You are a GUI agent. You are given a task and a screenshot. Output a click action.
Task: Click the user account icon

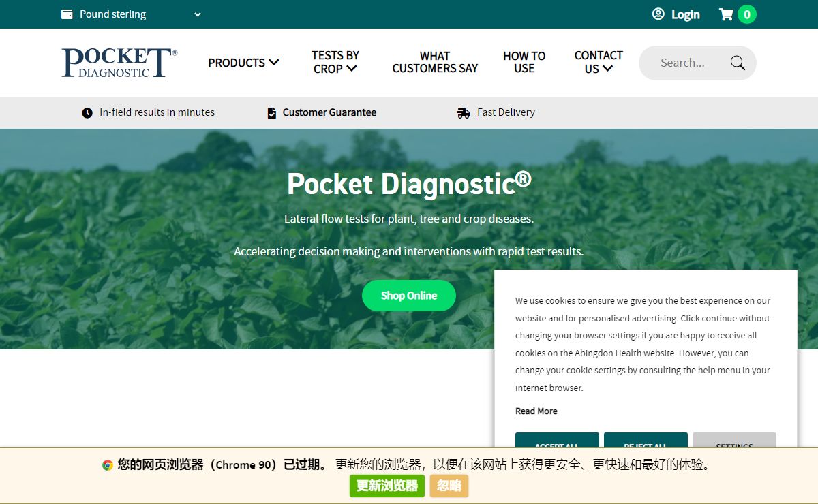click(658, 14)
